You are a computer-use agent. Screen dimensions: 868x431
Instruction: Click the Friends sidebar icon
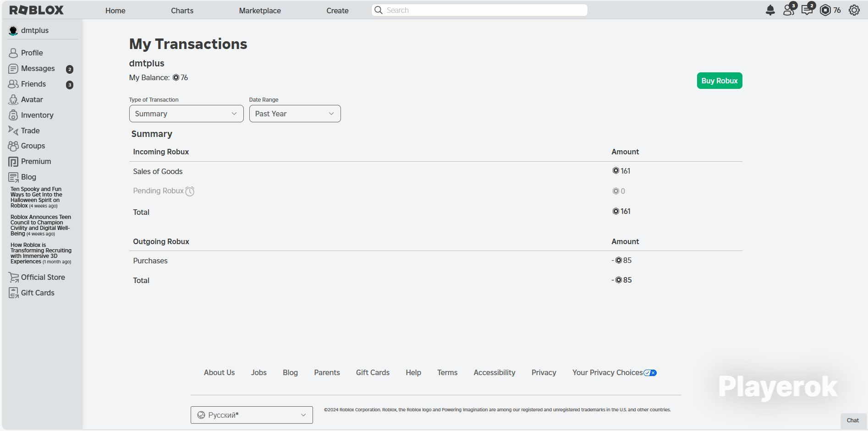click(x=13, y=84)
